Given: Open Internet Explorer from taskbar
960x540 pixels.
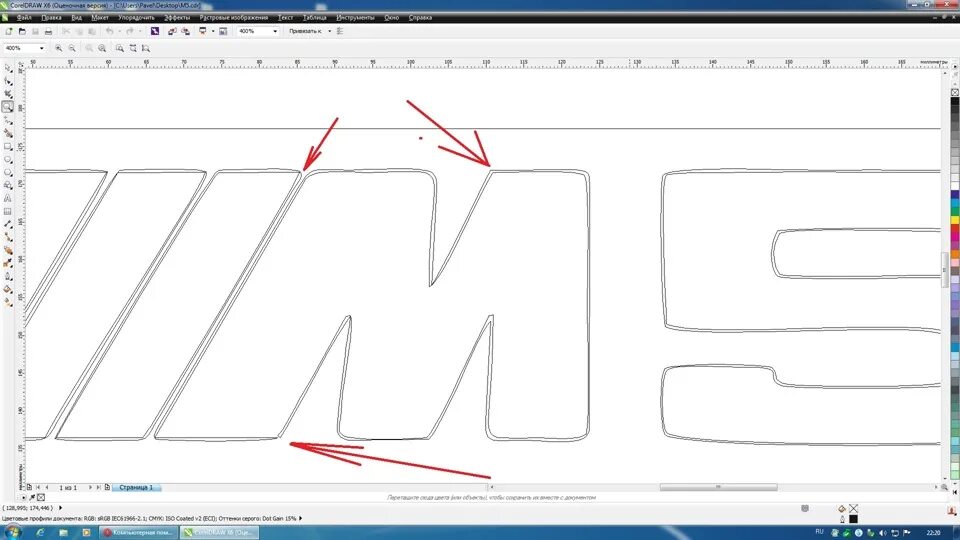Looking at the screenshot, I should 40,533.
